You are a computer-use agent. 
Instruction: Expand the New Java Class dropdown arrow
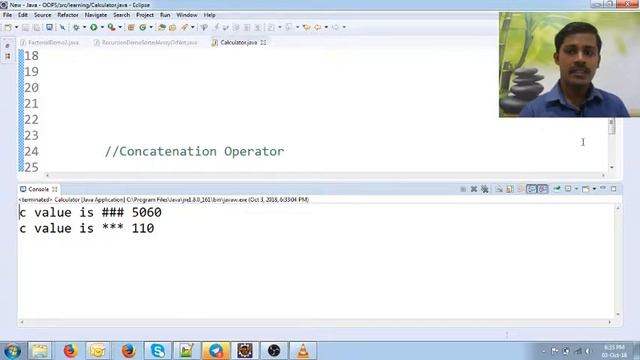pos(151,27)
